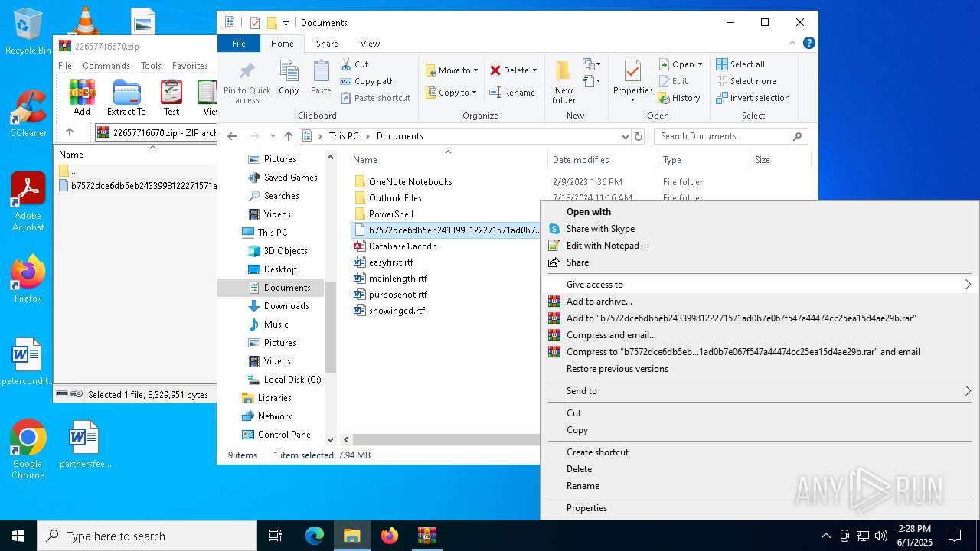Choose Open with in context menu
This screenshot has width=980, height=551.
coord(589,212)
